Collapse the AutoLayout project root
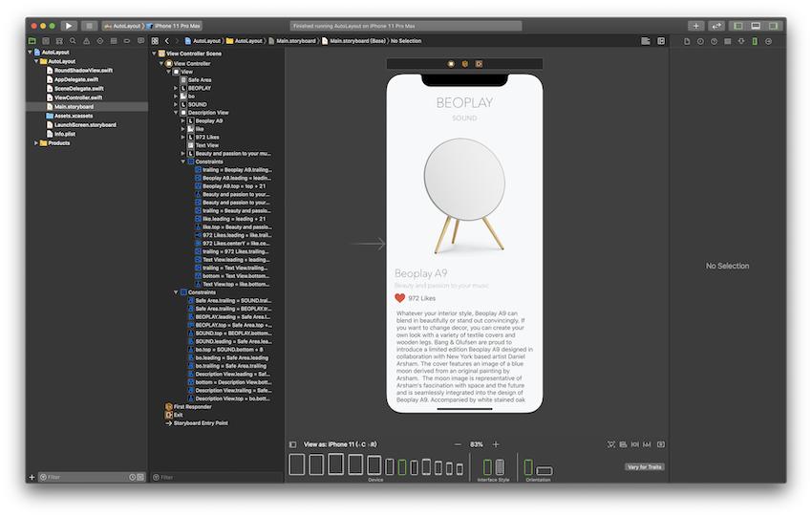The image size is (812, 517). click(30, 53)
